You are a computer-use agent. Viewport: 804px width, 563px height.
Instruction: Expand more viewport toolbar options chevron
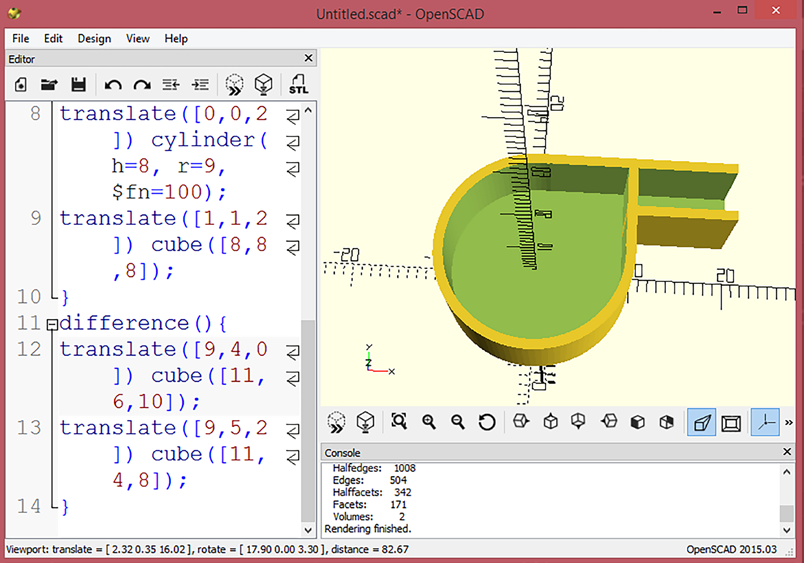coord(789,423)
